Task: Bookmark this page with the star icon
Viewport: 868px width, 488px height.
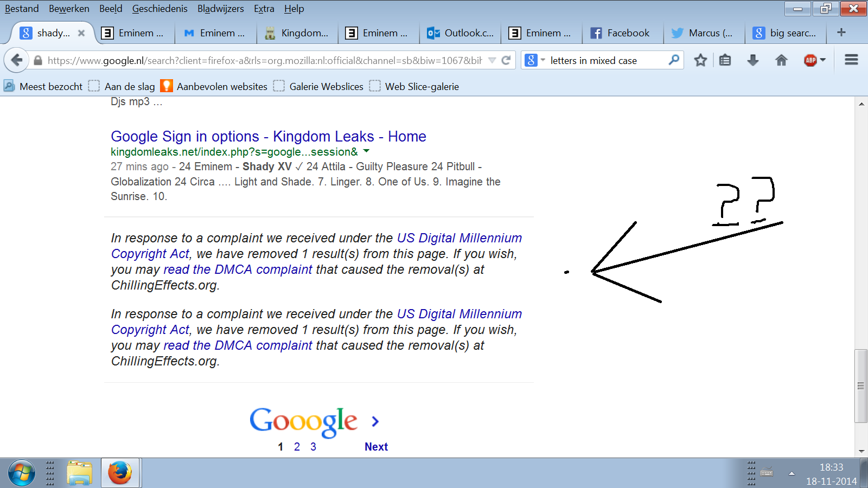Action: click(700, 60)
